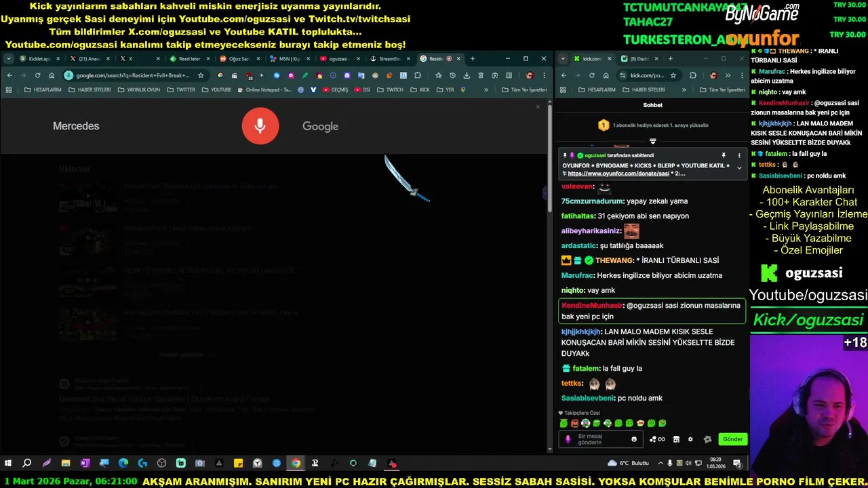Send the chat message with Gönder
The height and width of the screenshot is (488, 868).
pos(732,439)
